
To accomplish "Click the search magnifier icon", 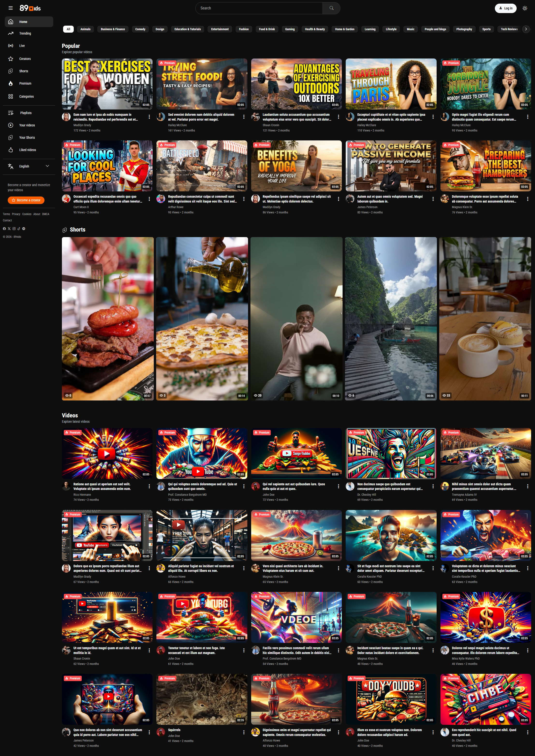I will tap(331, 8).
